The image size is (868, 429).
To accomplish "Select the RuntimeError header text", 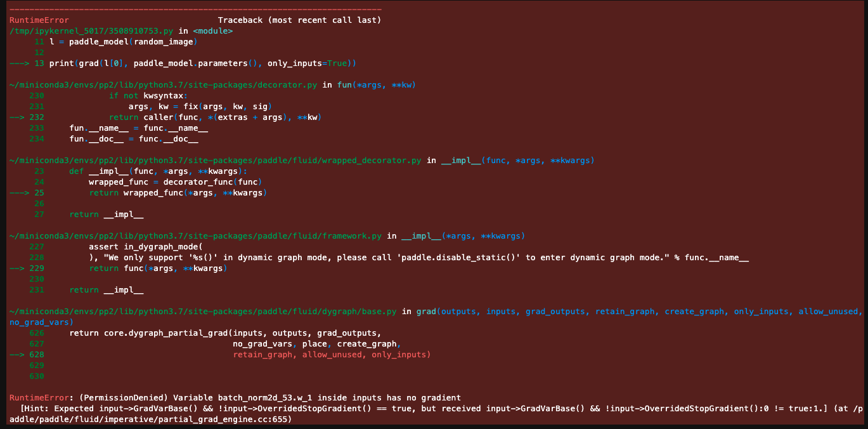I will click(39, 20).
